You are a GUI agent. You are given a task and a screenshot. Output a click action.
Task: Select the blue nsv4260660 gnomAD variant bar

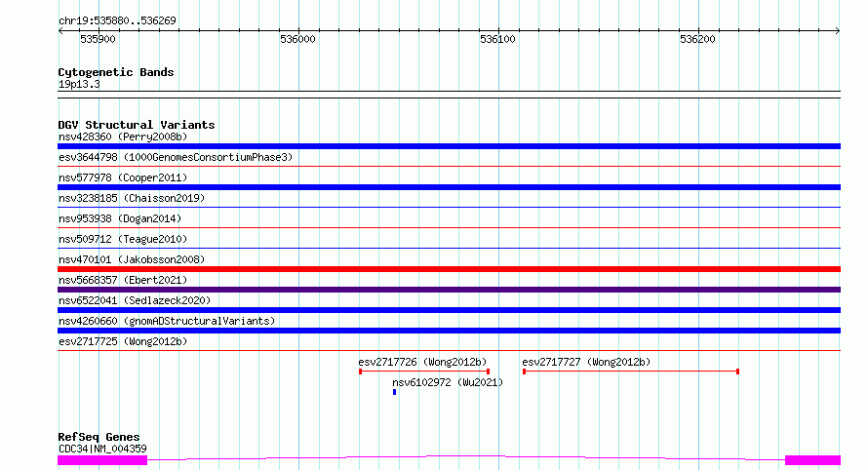pos(449,331)
